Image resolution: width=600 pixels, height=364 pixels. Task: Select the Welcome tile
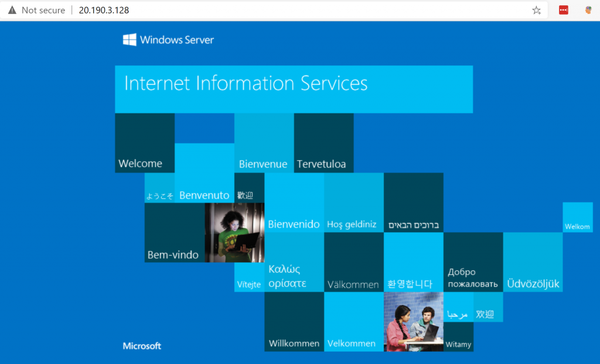pos(145,143)
